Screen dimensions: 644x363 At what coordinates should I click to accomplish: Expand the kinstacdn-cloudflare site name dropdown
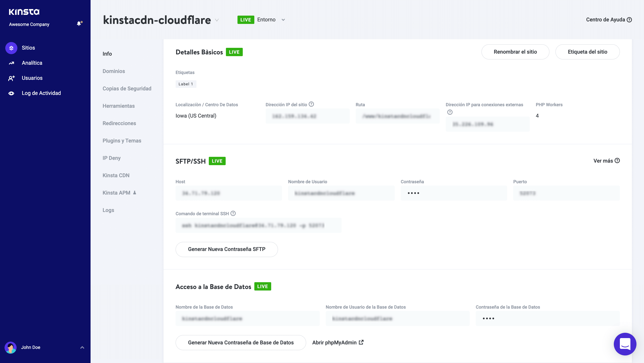pos(217,20)
